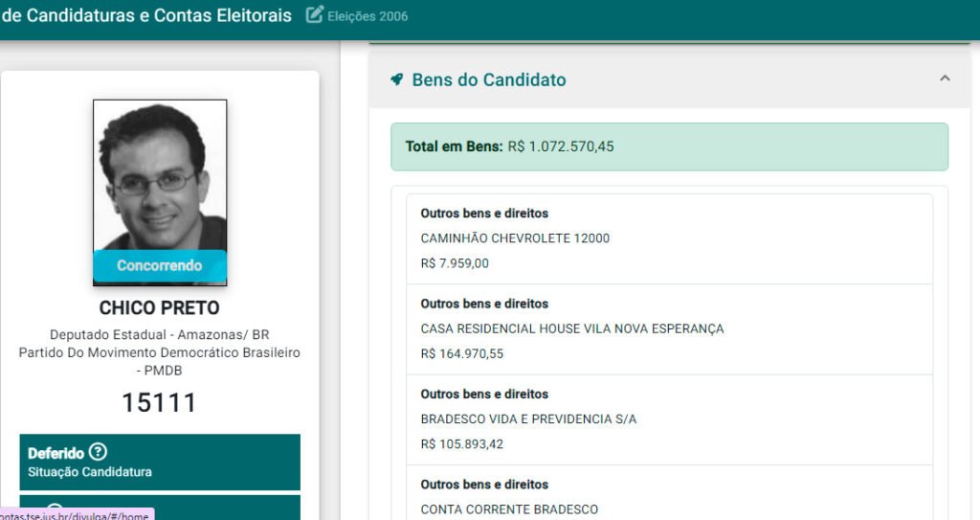
Task: Collapse the Bens do Candidato panel chevron
Action: coord(945,79)
